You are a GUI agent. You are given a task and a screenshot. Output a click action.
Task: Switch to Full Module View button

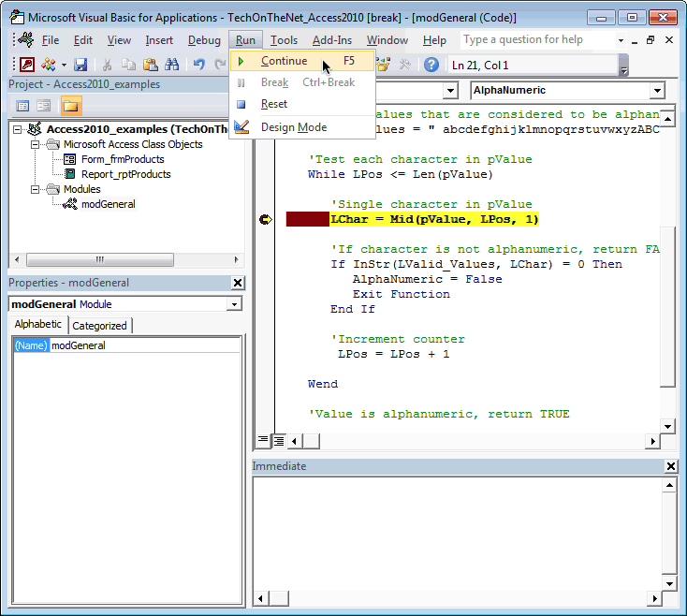click(x=279, y=440)
